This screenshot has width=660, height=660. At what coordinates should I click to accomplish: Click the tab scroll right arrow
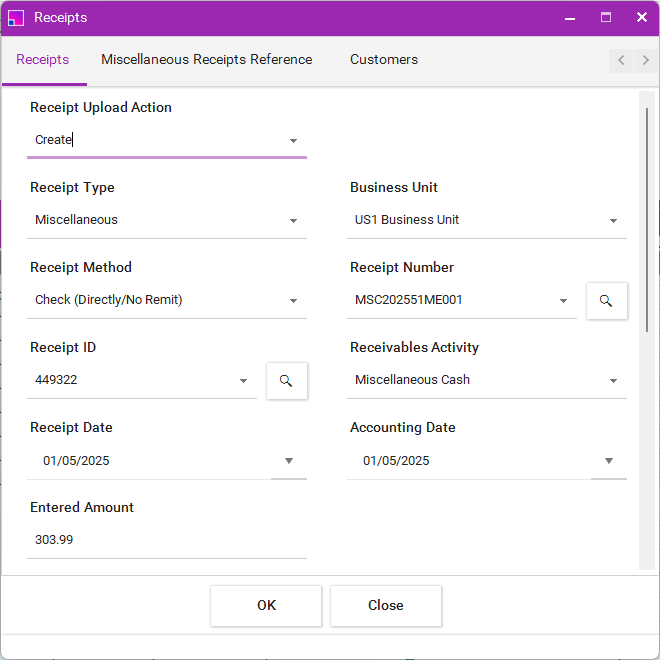click(x=646, y=60)
